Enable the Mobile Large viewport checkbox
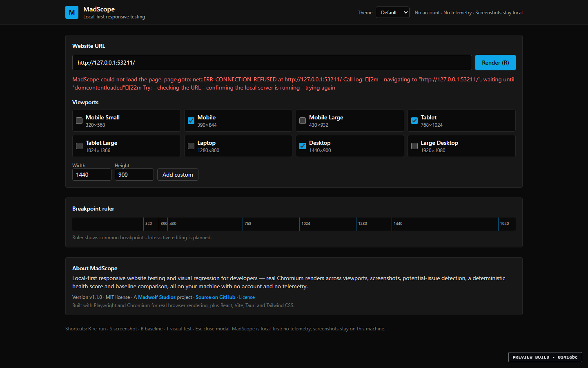Viewport: 588px width, 368px height. [303, 121]
